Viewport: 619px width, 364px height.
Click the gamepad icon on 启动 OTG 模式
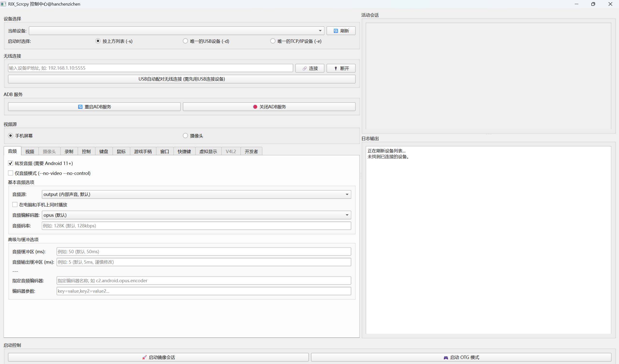[x=446, y=357]
